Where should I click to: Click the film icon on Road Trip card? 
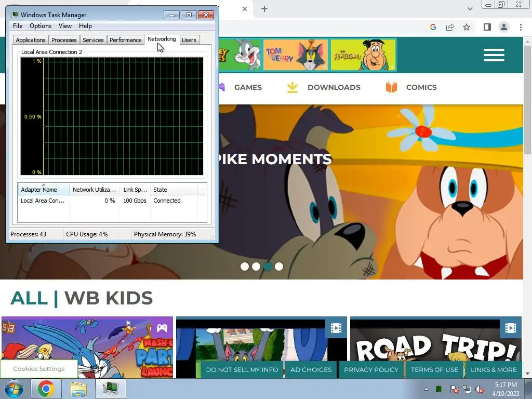pyautogui.click(x=511, y=328)
